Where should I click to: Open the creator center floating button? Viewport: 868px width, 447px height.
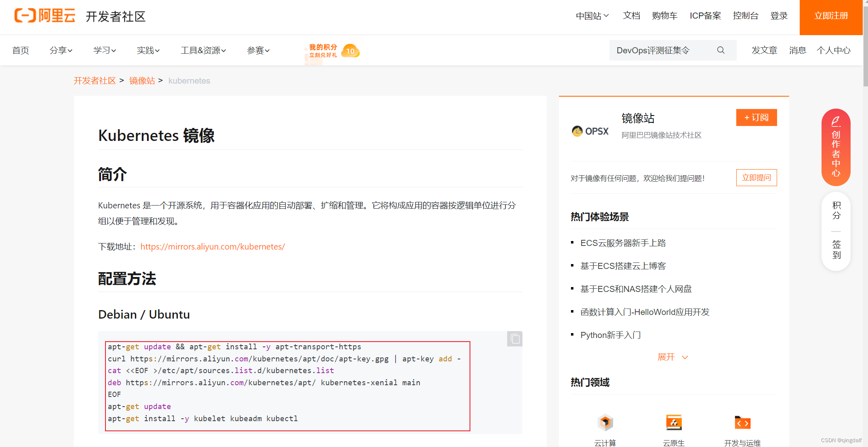836,147
